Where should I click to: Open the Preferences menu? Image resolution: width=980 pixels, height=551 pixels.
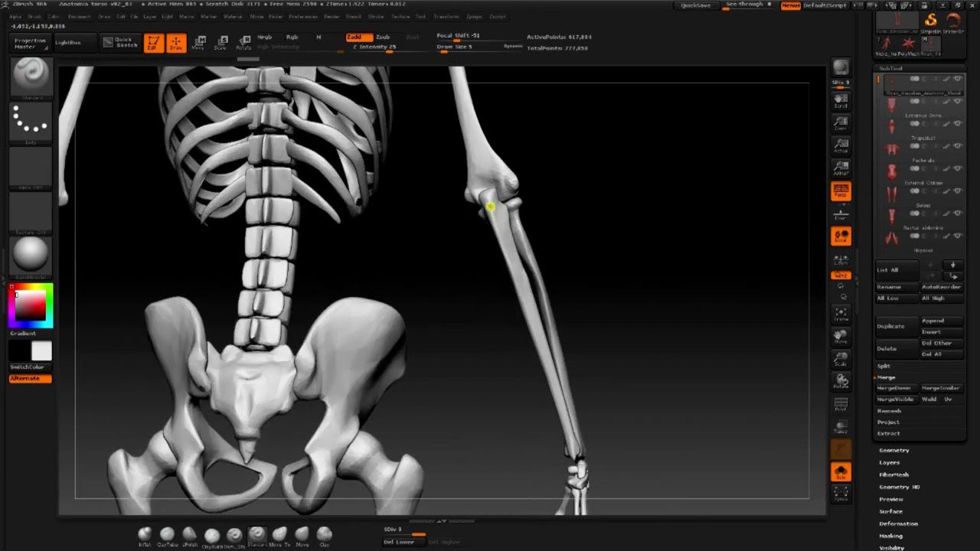click(x=303, y=16)
